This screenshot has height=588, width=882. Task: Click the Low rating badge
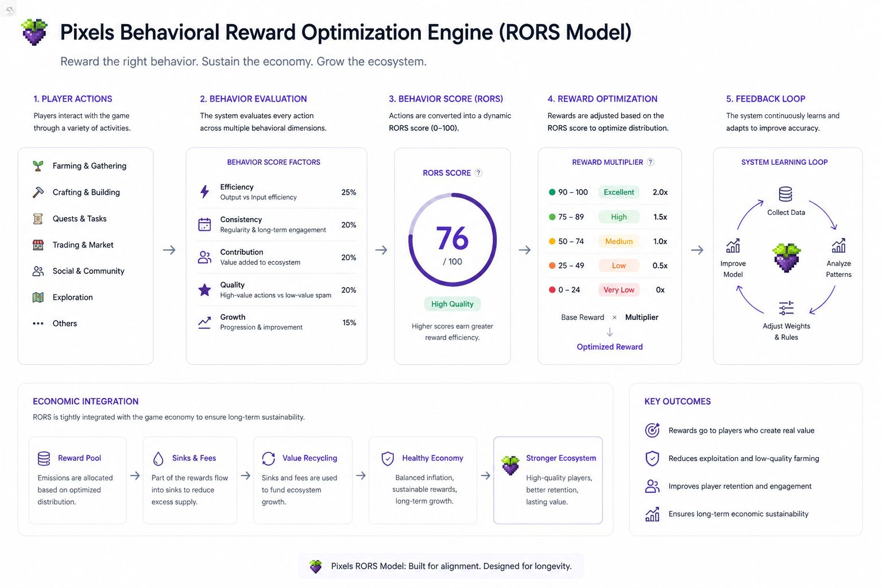tap(619, 266)
